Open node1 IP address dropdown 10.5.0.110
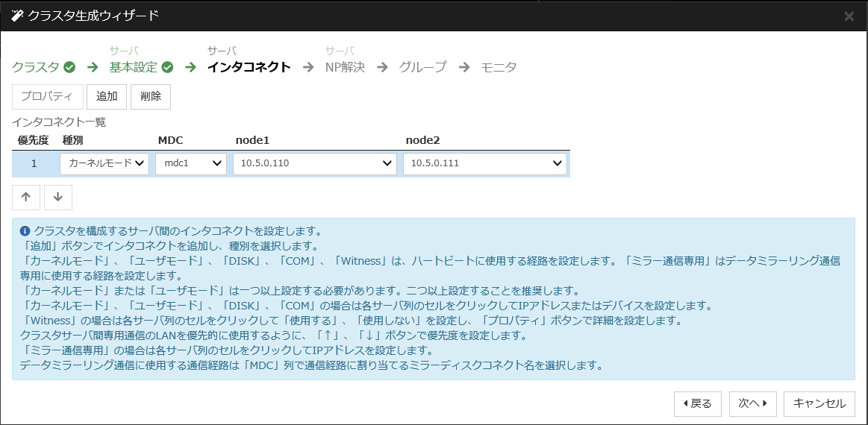Screen dimensions: 868x425 (314, 163)
